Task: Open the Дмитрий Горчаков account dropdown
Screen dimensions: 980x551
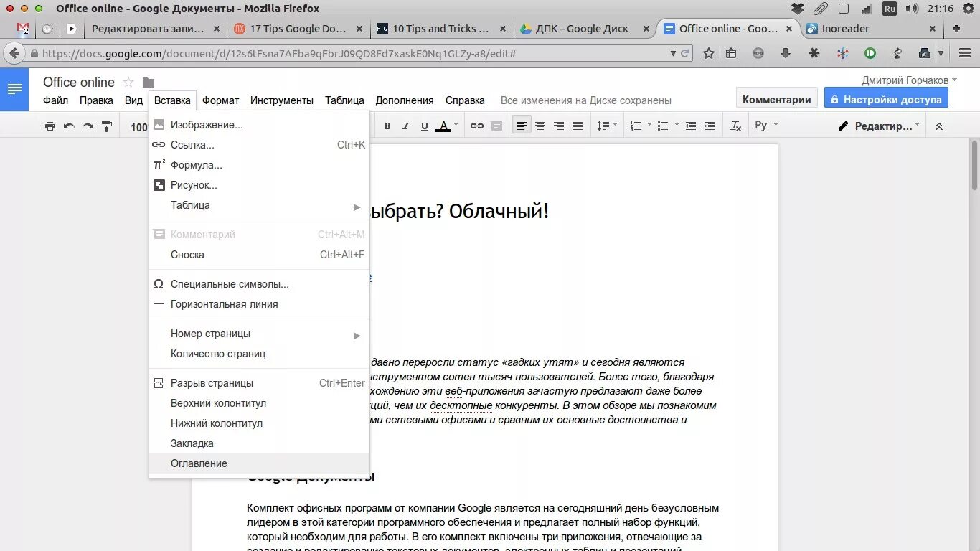Action: 910,80
